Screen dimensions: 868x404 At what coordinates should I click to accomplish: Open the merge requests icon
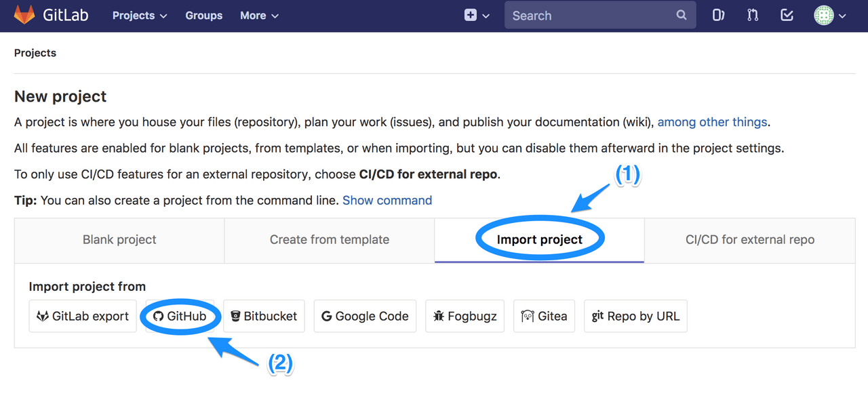coord(753,15)
